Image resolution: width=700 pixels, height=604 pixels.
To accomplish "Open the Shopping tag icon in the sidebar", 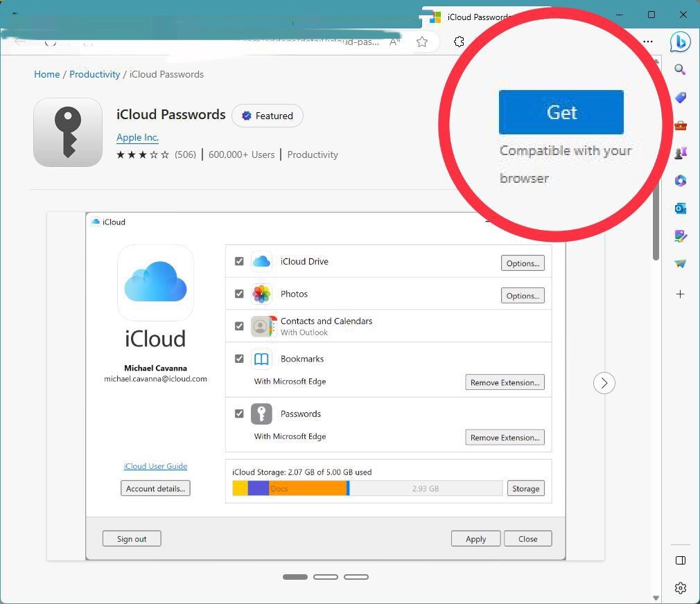I will pos(681,98).
